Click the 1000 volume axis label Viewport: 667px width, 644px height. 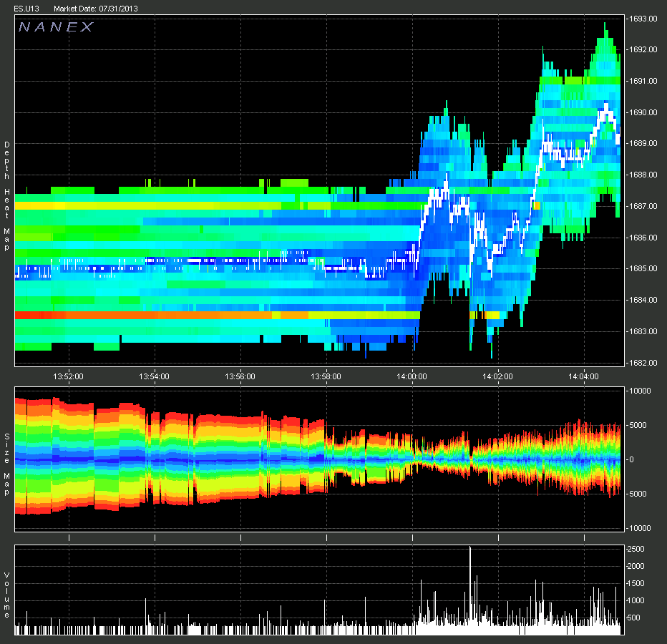point(636,600)
